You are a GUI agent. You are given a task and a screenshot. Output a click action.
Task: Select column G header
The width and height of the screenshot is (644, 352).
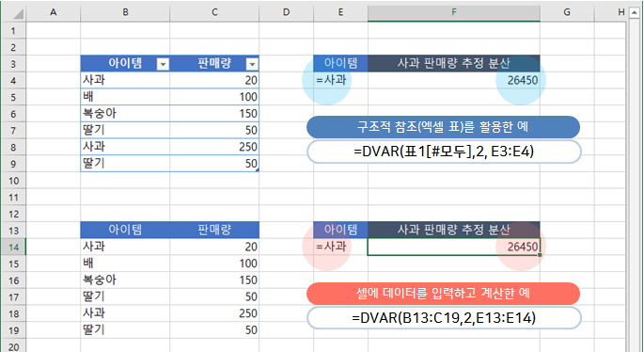567,12
